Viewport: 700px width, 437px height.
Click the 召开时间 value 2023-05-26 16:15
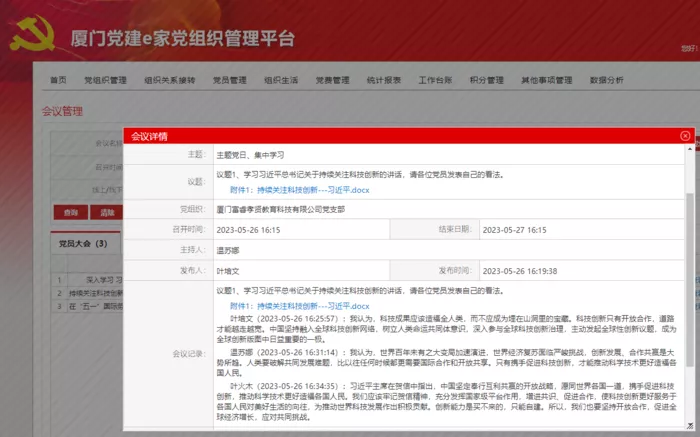pyautogui.click(x=248, y=230)
